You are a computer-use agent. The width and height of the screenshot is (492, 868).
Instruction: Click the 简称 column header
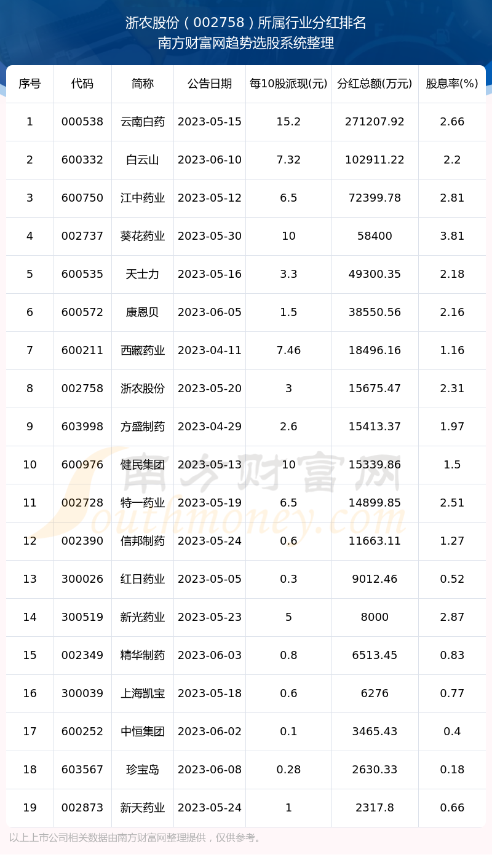143,84
